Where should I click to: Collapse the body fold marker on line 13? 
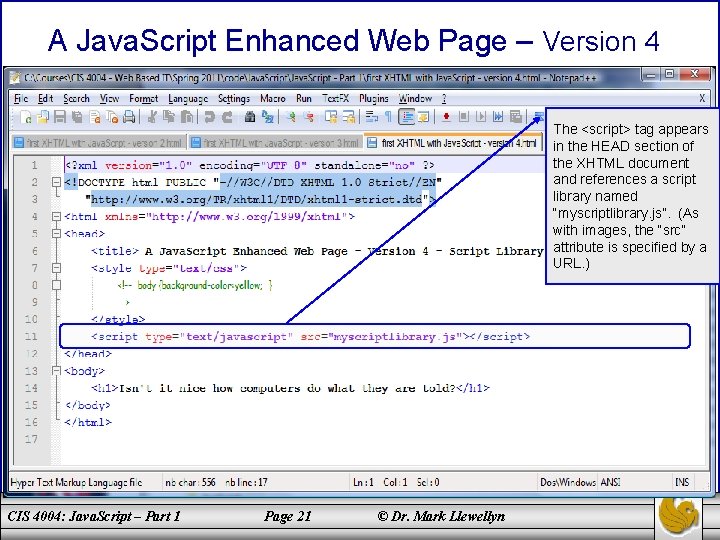[x=56, y=371]
